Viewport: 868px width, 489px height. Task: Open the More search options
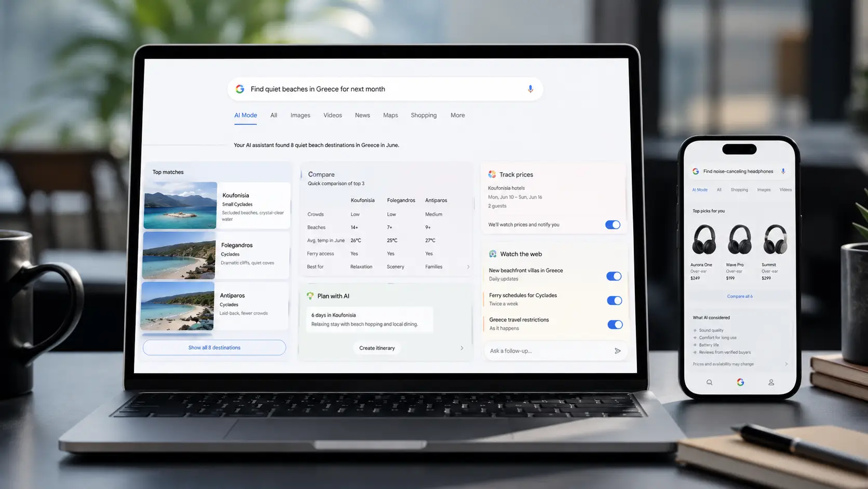click(457, 115)
